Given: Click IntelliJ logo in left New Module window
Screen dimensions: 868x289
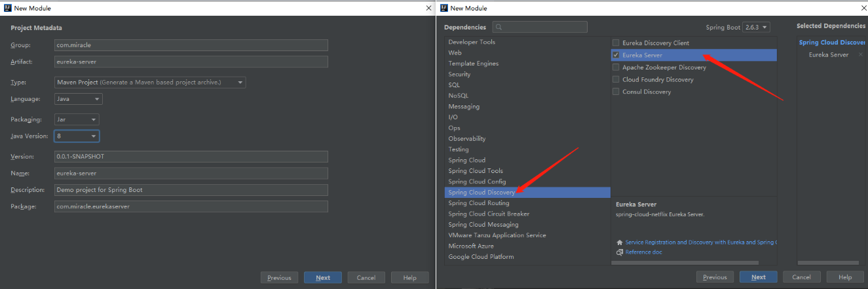Looking at the screenshot, I should tap(8, 8).
